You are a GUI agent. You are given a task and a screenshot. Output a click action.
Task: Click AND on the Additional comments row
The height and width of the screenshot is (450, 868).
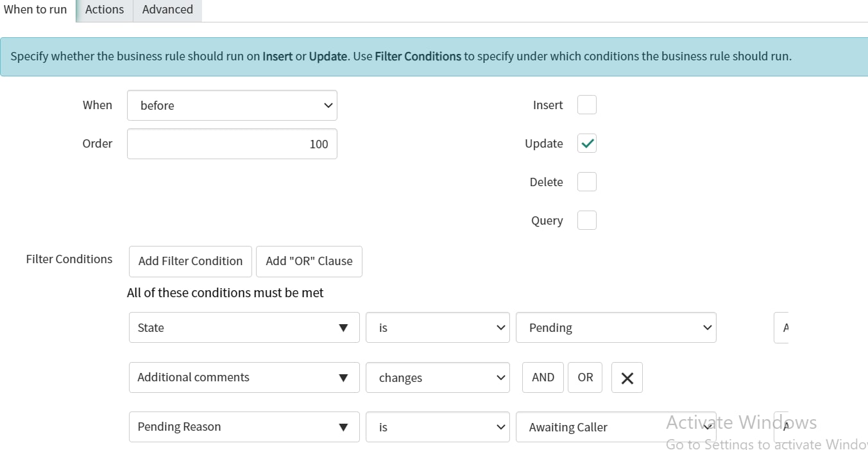point(542,377)
